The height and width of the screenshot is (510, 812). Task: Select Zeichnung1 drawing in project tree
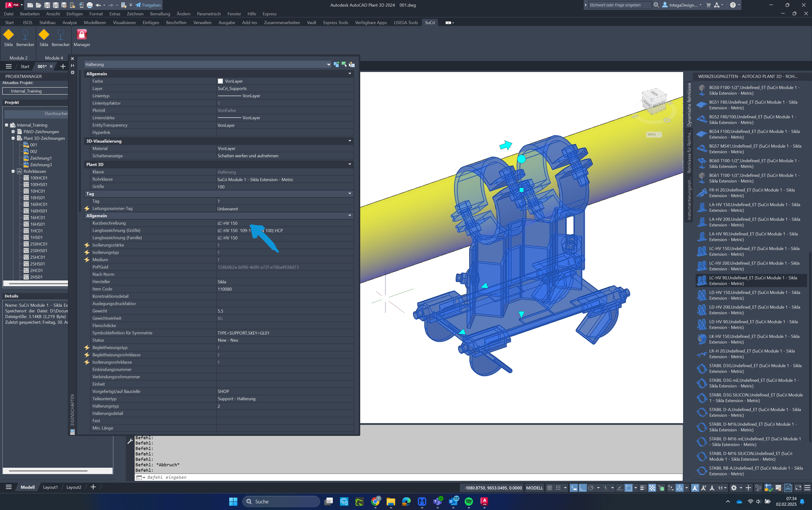pyautogui.click(x=40, y=158)
